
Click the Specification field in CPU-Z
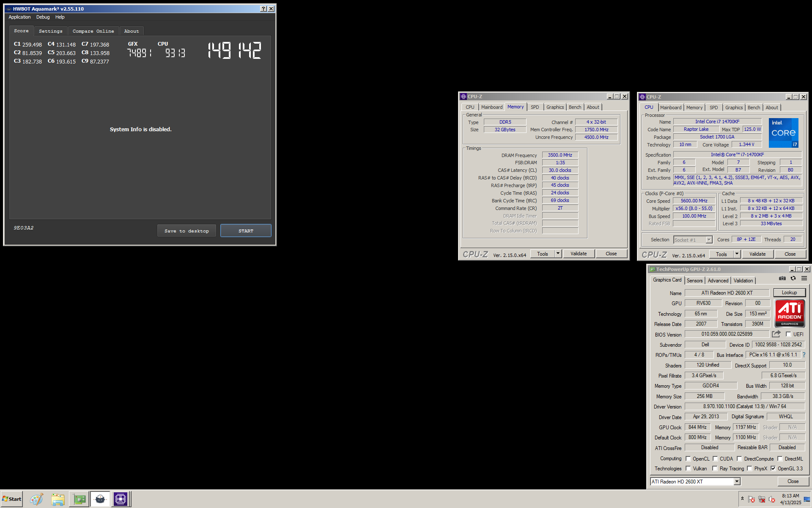click(x=737, y=155)
